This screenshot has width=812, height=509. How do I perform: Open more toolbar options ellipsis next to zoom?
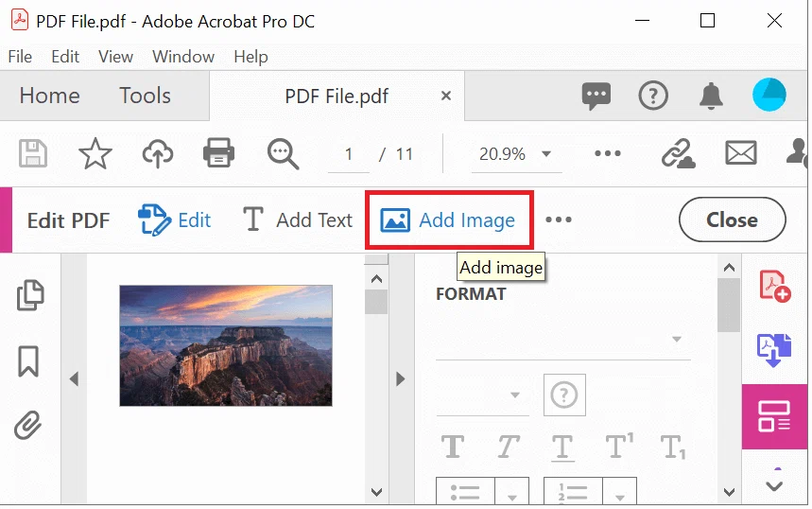coord(608,153)
